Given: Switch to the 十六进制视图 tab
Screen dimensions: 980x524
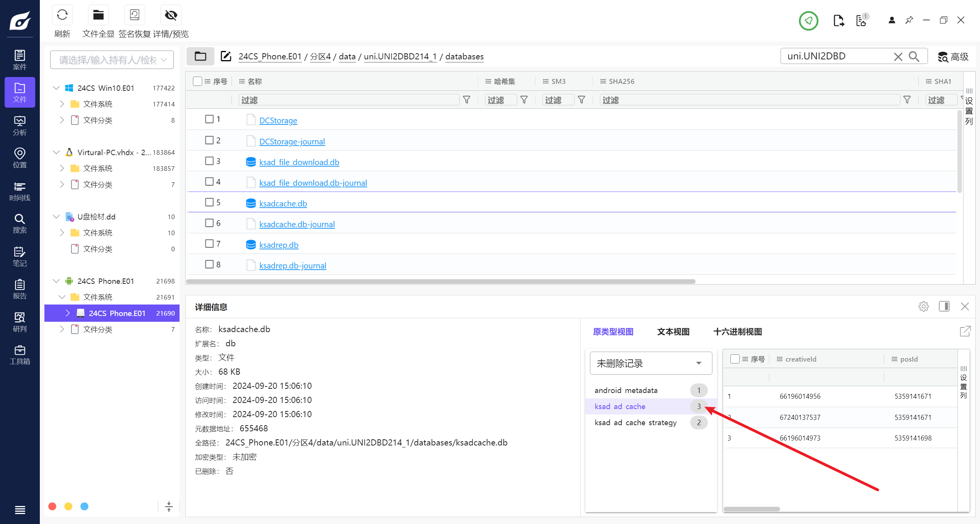Looking at the screenshot, I should 737,332.
